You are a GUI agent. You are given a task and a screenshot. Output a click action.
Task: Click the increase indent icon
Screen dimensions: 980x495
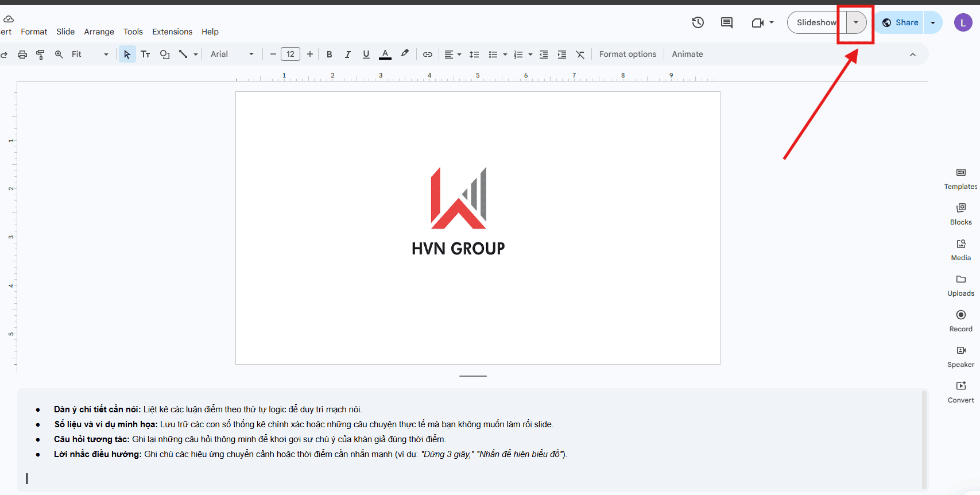click(x=562, y=54)
